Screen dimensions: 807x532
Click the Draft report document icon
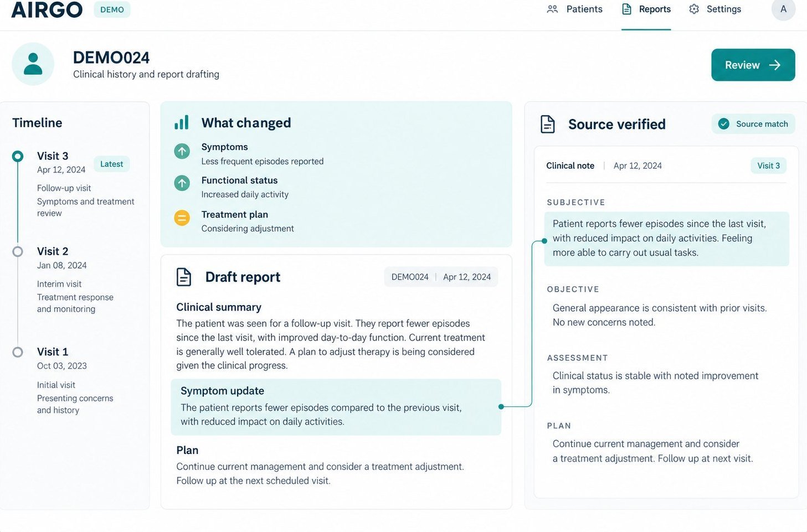pos(183,277)
